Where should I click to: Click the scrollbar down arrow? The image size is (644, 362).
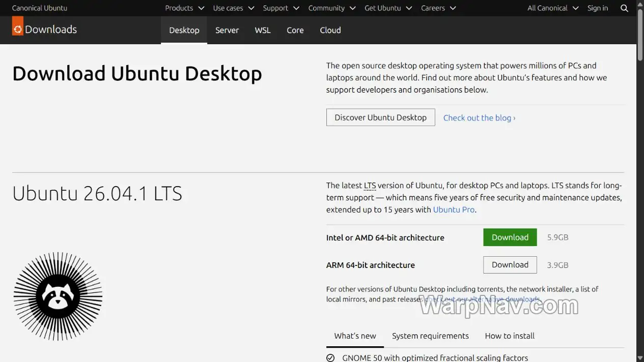coord(640,358)
